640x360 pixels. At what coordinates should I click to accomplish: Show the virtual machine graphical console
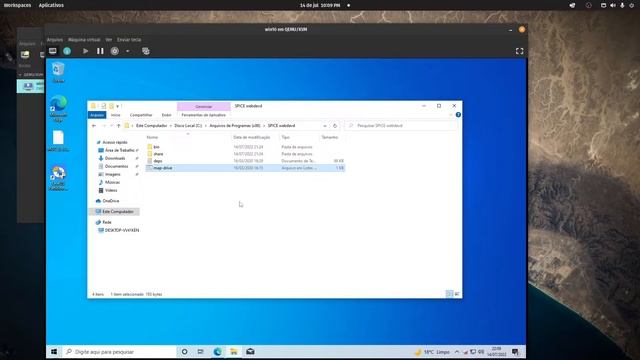(53, 51)
